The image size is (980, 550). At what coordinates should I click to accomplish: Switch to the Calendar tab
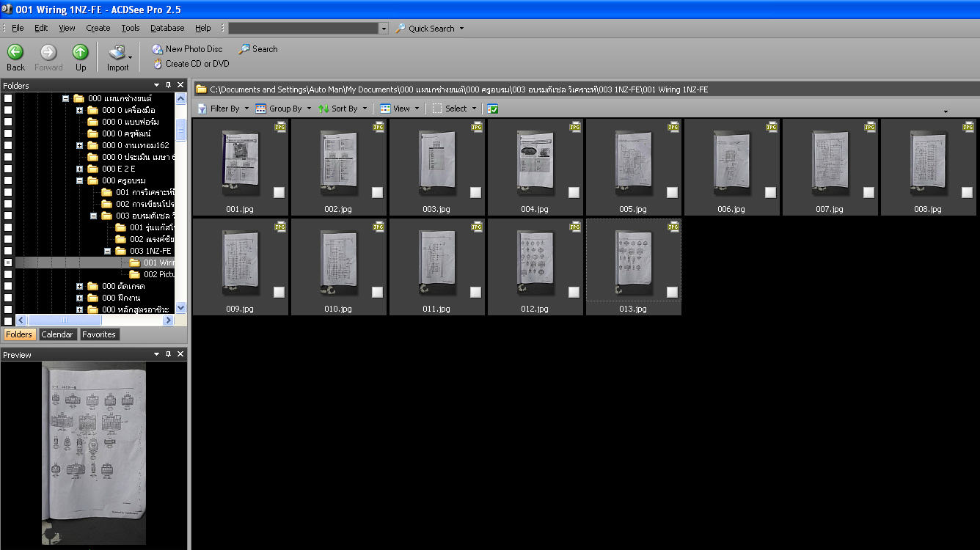[56, 334]
